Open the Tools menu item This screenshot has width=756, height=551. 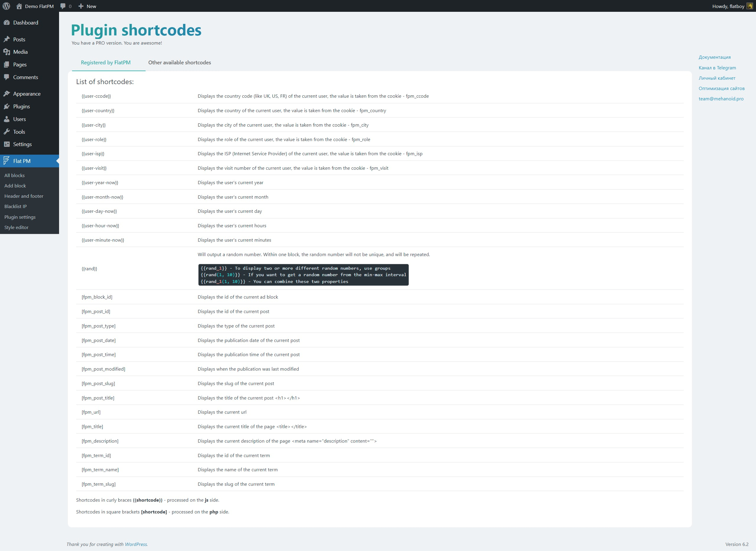point(29,132)
